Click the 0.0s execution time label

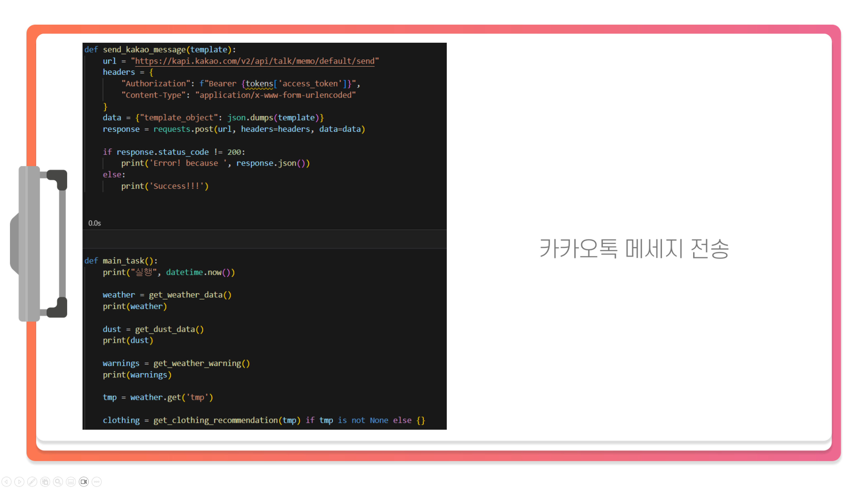coord(94,223)
